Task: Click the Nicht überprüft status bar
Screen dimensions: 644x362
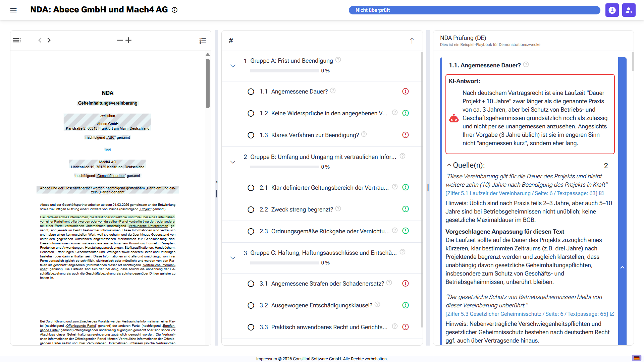Action: point(474,10)
